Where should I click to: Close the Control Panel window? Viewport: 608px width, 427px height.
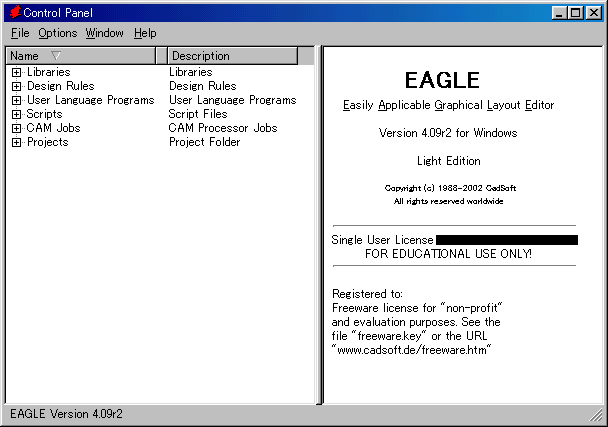point(594,13)
